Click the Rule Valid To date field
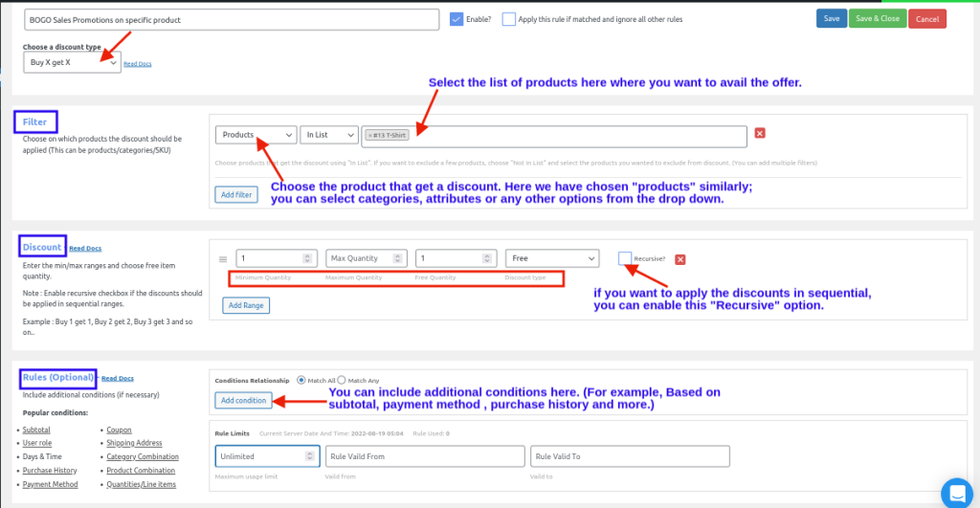This screenshot has width=980, height=508. coord(630,456)
